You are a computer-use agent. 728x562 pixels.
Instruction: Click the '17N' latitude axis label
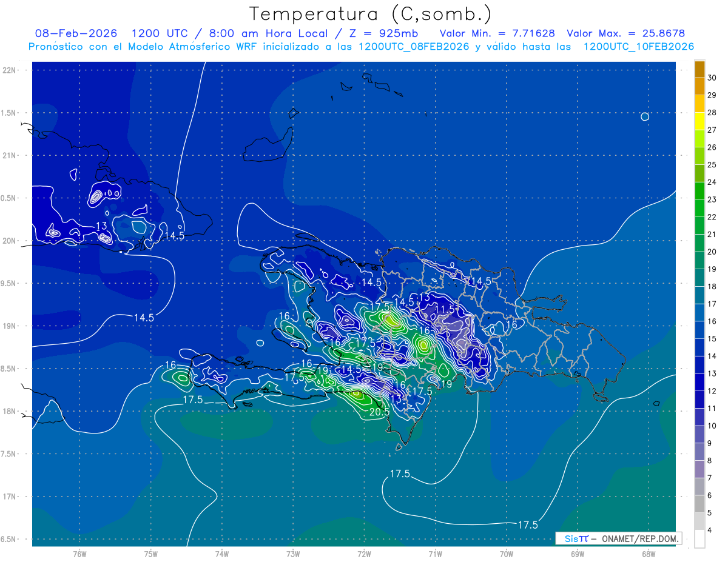coord(10,497)
